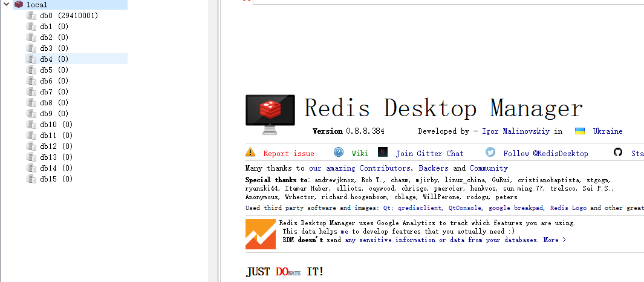This screenshot has height=282, width=644.
Task: Click the yellow warning triangle icon
Action: (250, 152)
